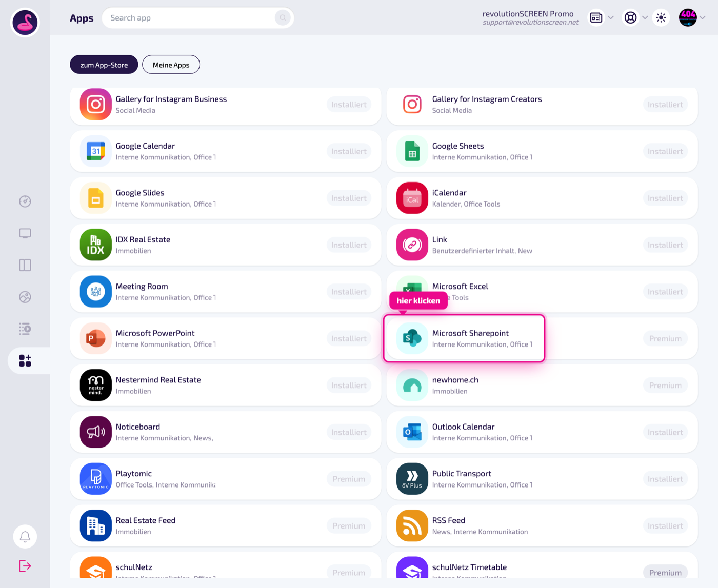The width and height of the screenshot is (718, 588).
Task: Expand the user avatar dropdown chevron
Action: point(703,18)
